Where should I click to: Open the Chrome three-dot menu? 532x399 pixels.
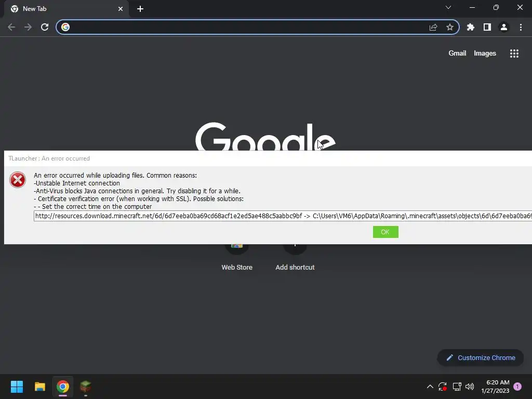(x=521, y=27)
